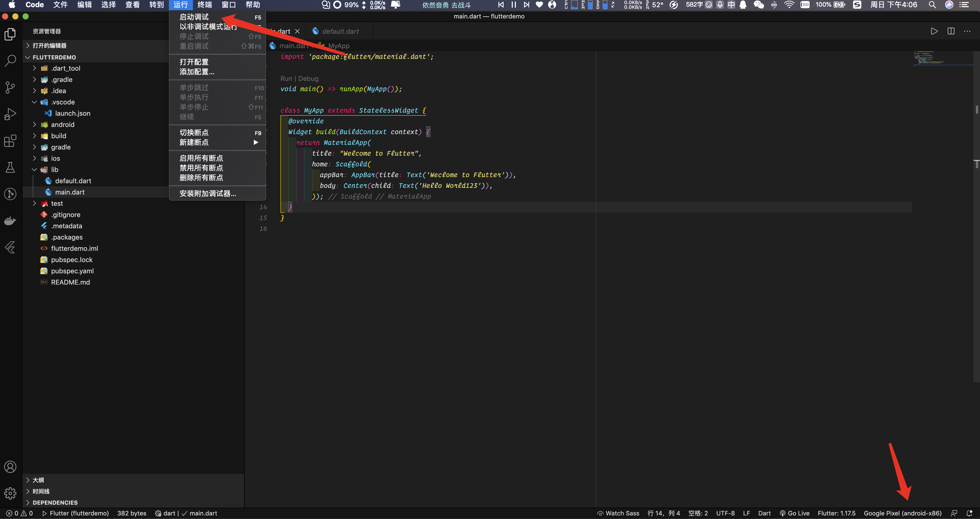Collapse the lib folder
Screen dimensions: 980x519
(x=55, y=170)
